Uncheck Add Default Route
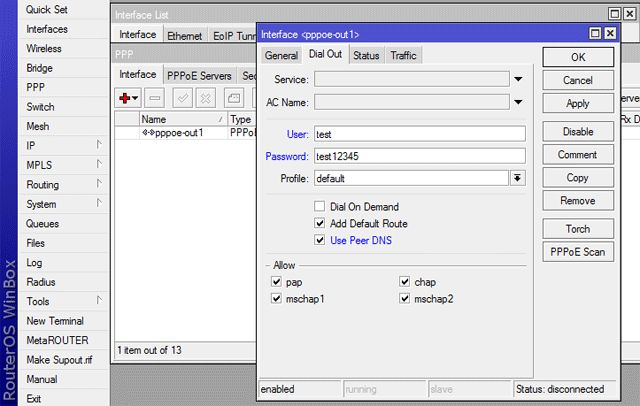This screenshot has width=640, height=406. (x=321, y=224)
